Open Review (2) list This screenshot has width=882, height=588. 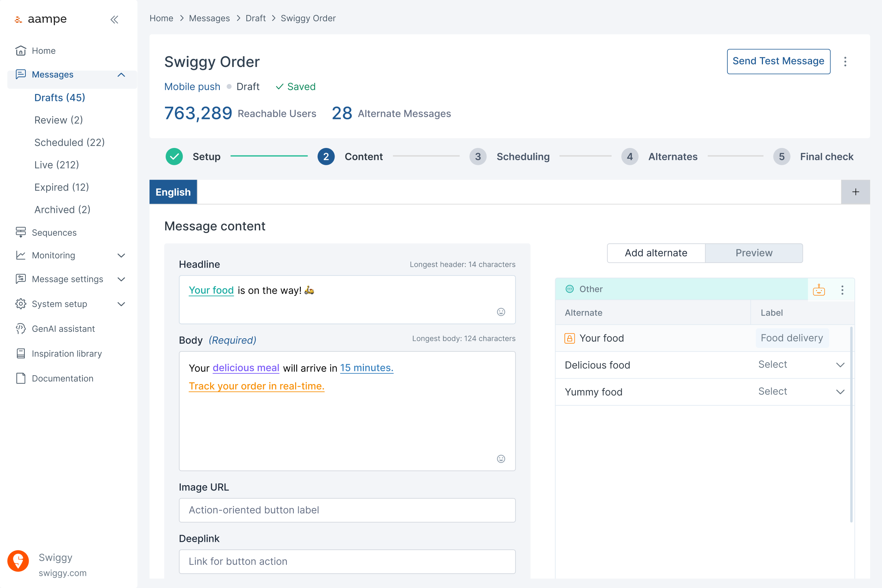click(58, 120)
